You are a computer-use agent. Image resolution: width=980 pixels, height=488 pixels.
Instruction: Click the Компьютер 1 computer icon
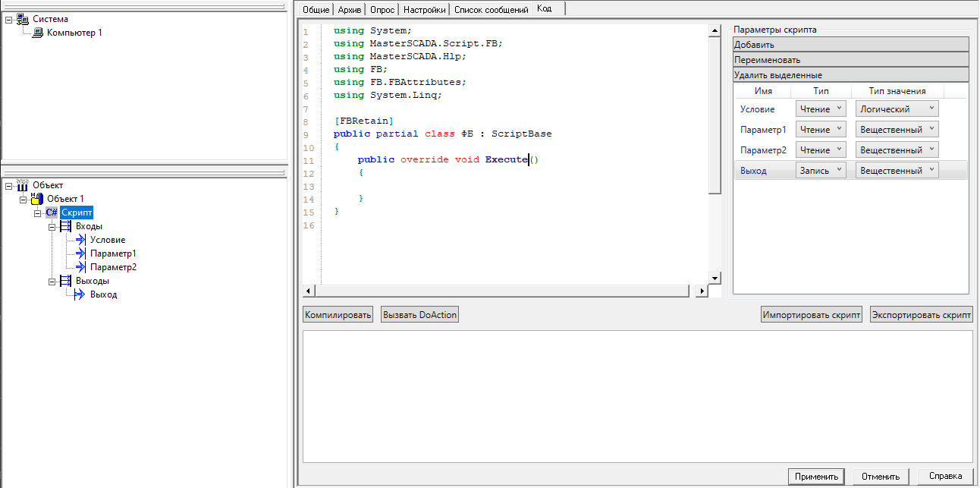point(38,33)
